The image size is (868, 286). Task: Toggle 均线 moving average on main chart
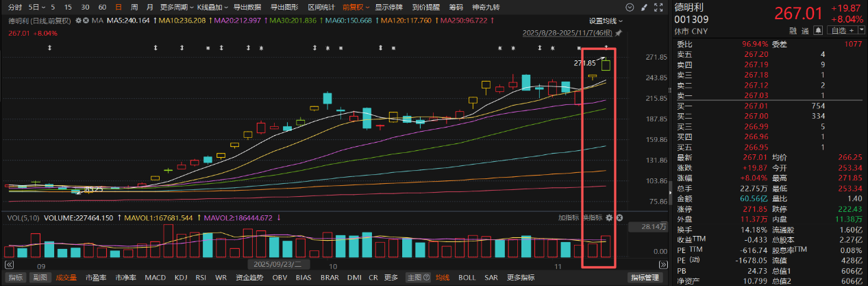point(443,277)
